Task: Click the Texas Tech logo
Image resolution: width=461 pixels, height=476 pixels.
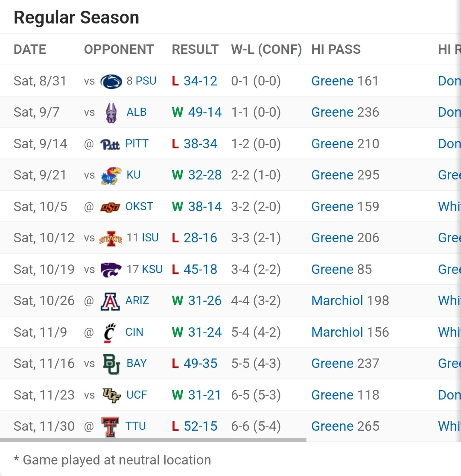Action: [x=110, y=427]
